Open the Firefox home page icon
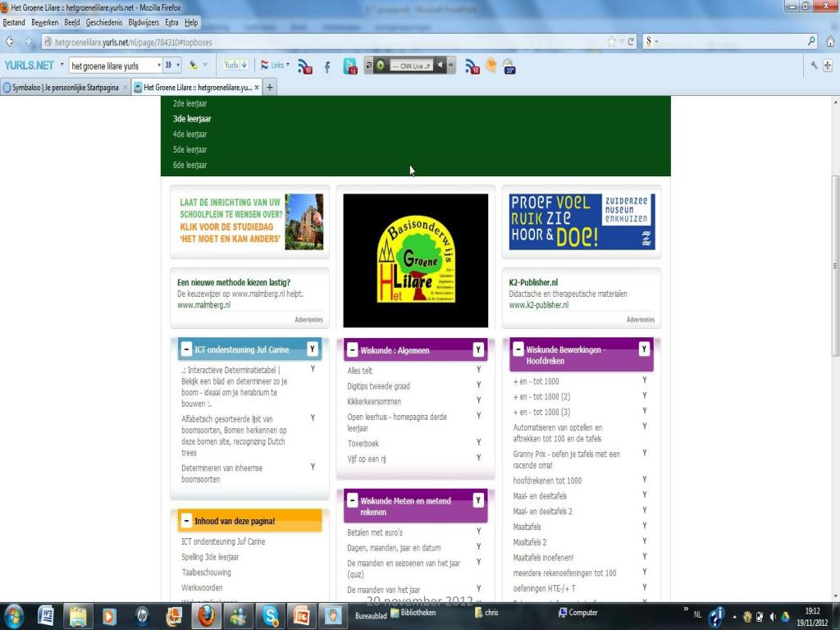Image resolution: width=840 pixels, height=630 pixels. [830, 41]
